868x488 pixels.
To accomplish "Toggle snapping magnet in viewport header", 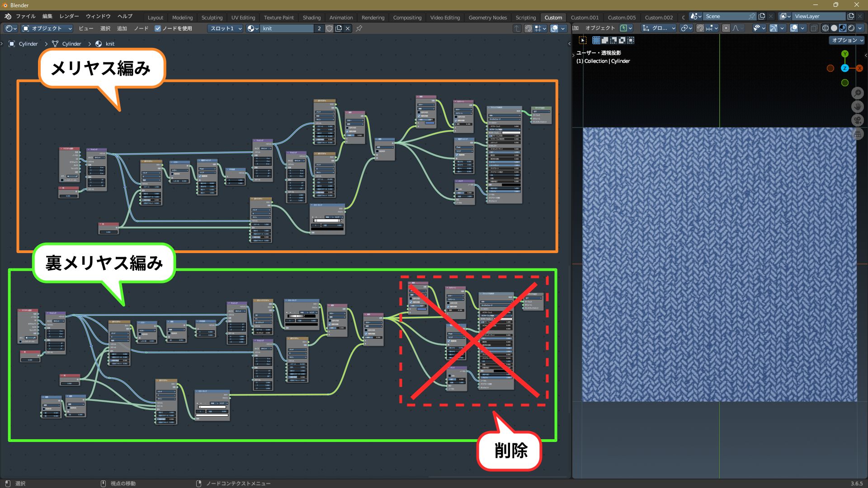I will (x=700, y=28).
